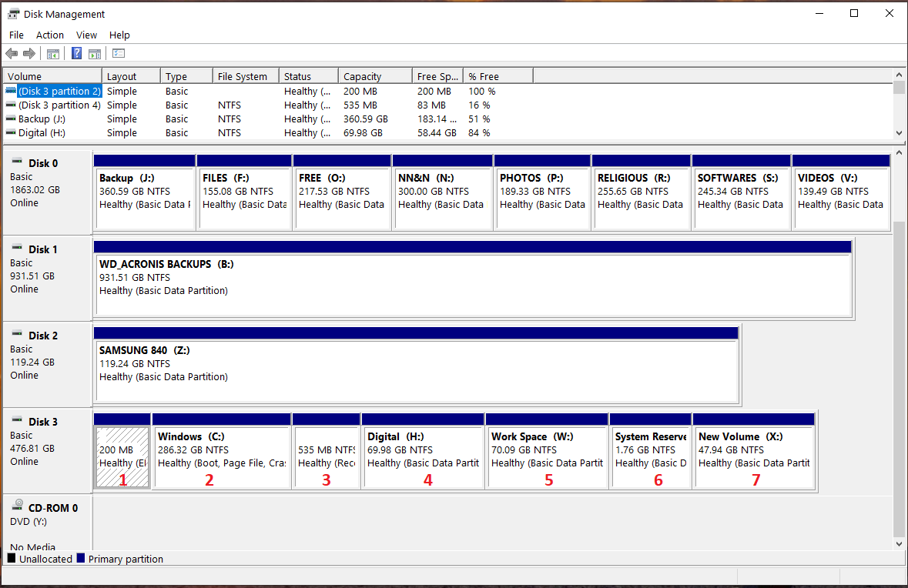
Task: Click the Back arrow toolbar icon
Action: [12, 54]
